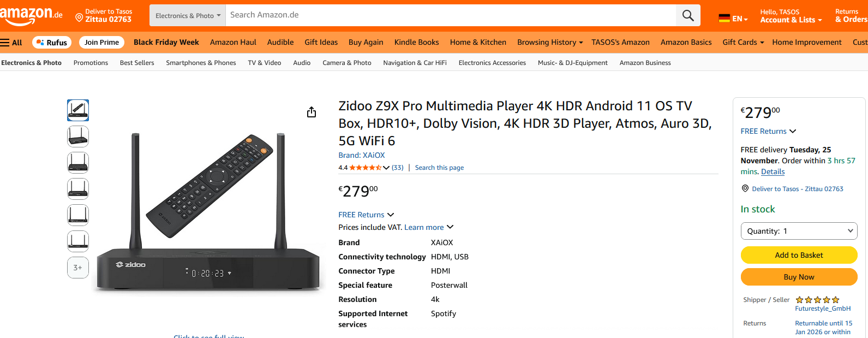
Task: Open the All hamburger menu
Action: pyautogui.click(x=11, y=43)
